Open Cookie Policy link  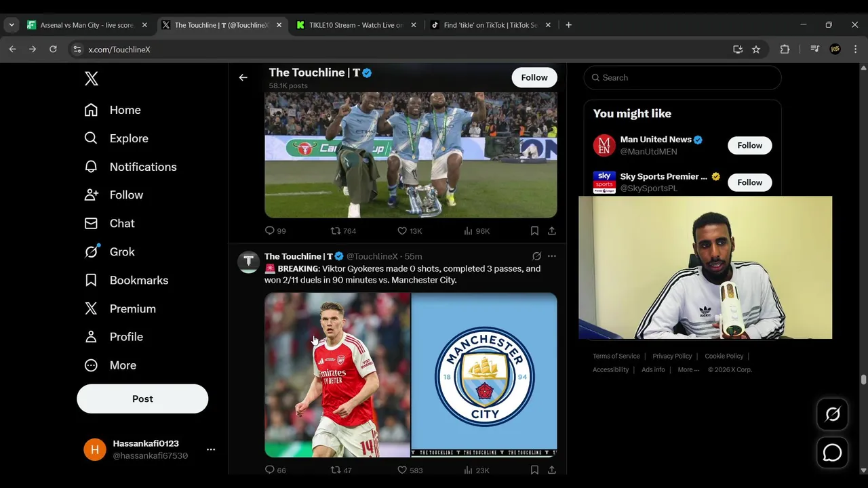pos(724,356)
